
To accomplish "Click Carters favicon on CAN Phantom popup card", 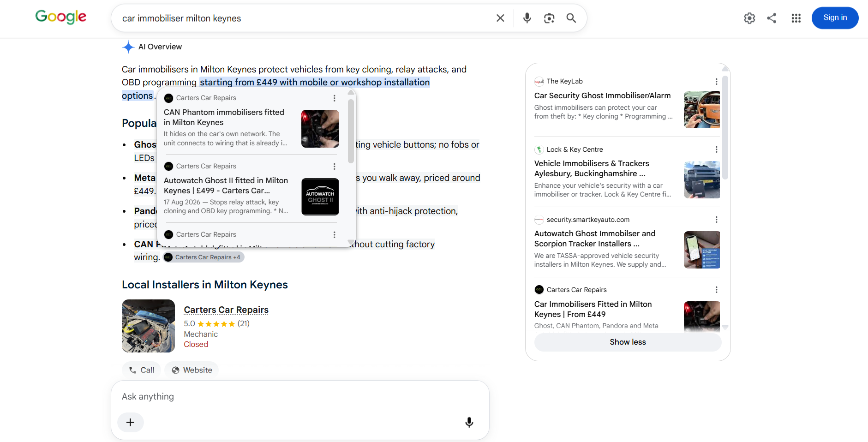I will coord(168,98).
